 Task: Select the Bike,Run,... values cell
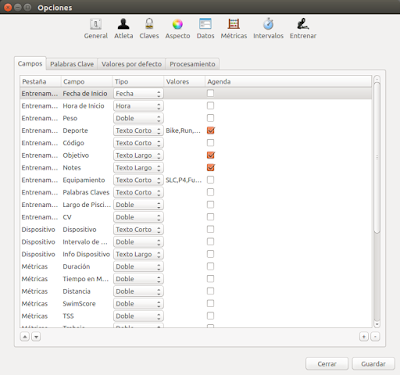(183, 130)
